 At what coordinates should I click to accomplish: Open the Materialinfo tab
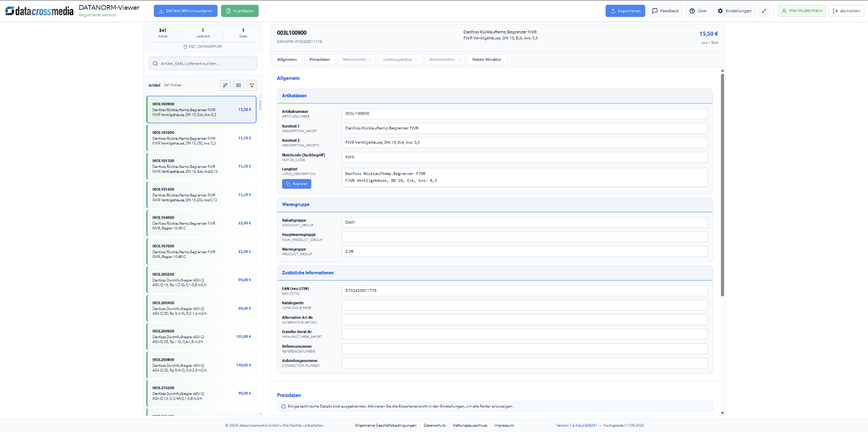[x=357, y=59]
